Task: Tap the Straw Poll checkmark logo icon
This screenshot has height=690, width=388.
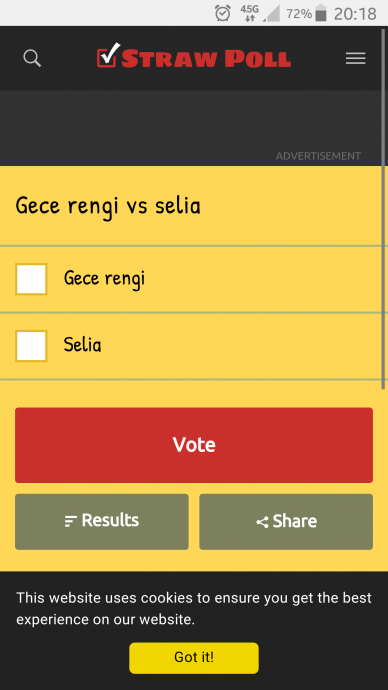Action: coord(108,55)
